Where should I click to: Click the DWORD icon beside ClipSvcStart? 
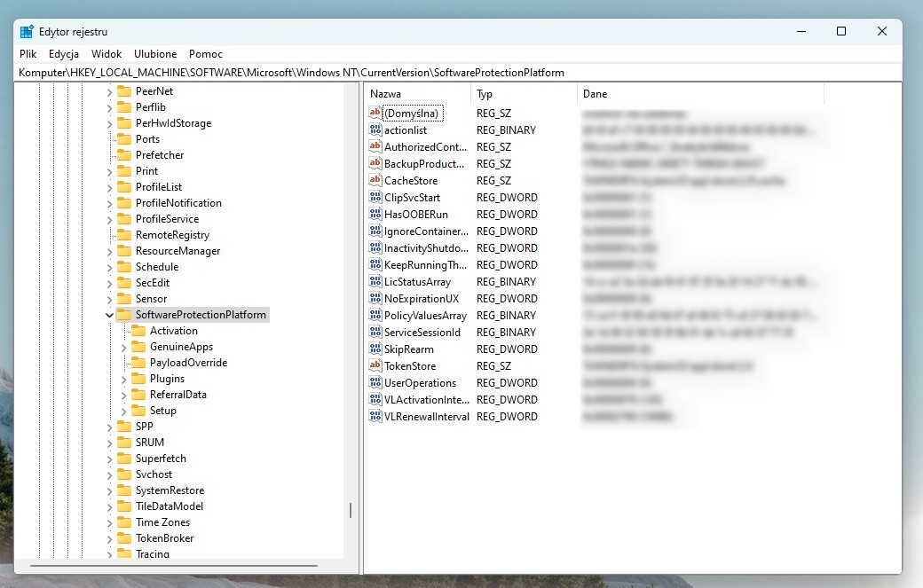[375, 197]
